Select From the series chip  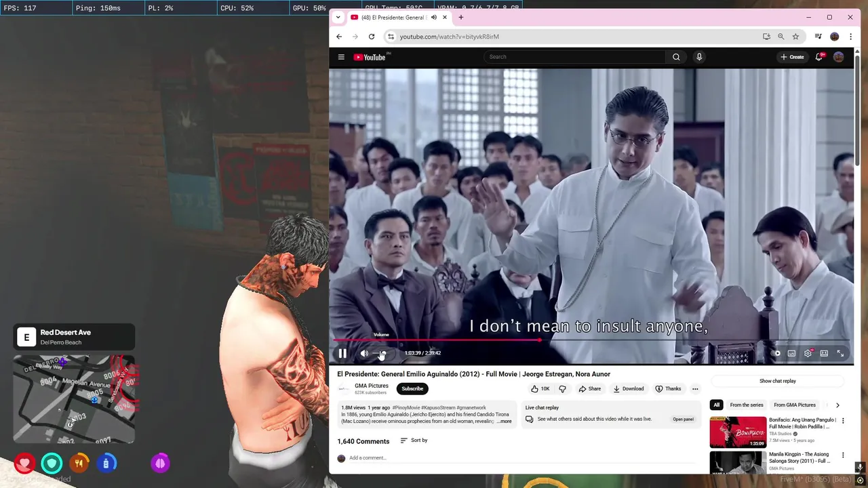coord(747,405)
